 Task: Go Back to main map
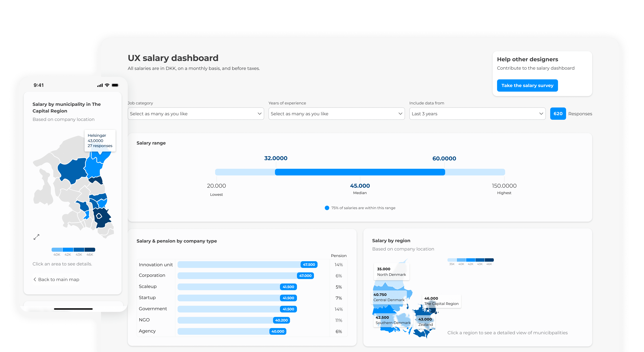(x=59, y=279)
